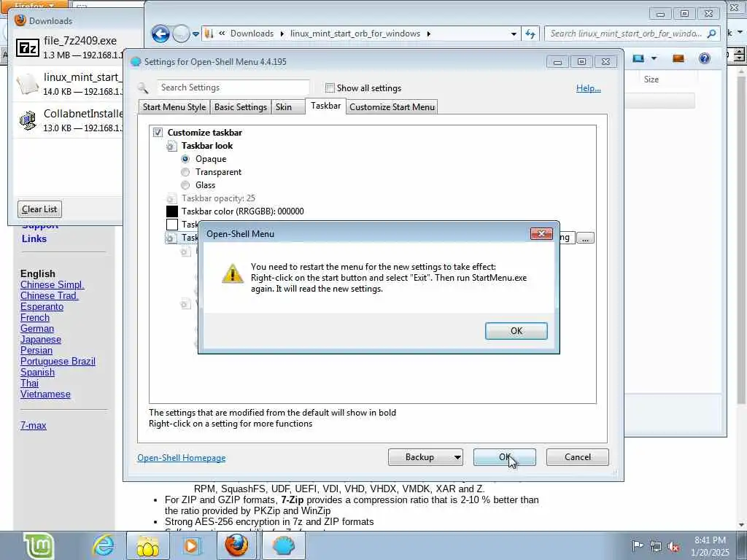Open muted volume tray icon
747x560 pixels.
tap(673, 546)
